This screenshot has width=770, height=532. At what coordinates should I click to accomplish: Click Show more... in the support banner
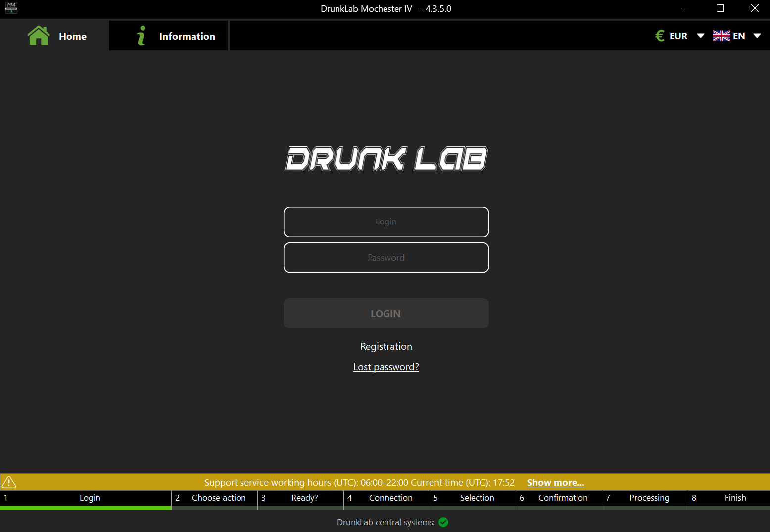555,482
